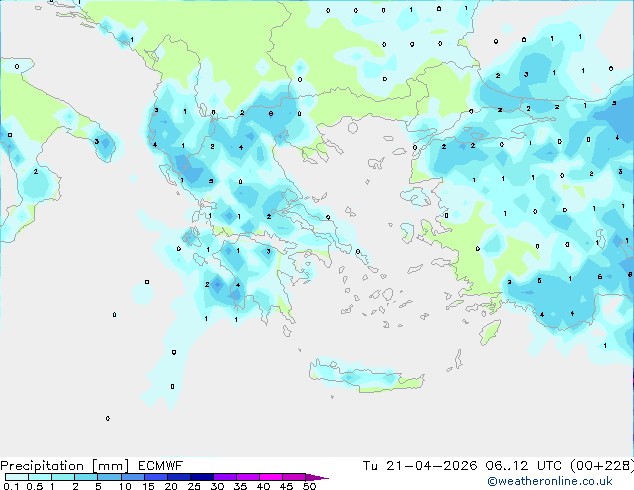
Task: Click the 1–2 mm legend color swatch
Action: tap(63, 477)
